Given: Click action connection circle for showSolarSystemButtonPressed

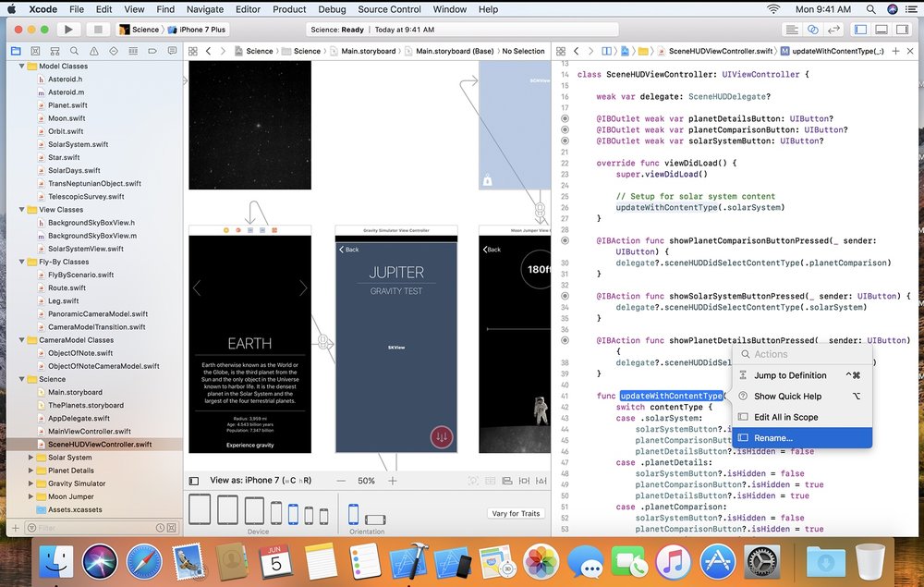Looking at the screenshot, I should point(565,296).
